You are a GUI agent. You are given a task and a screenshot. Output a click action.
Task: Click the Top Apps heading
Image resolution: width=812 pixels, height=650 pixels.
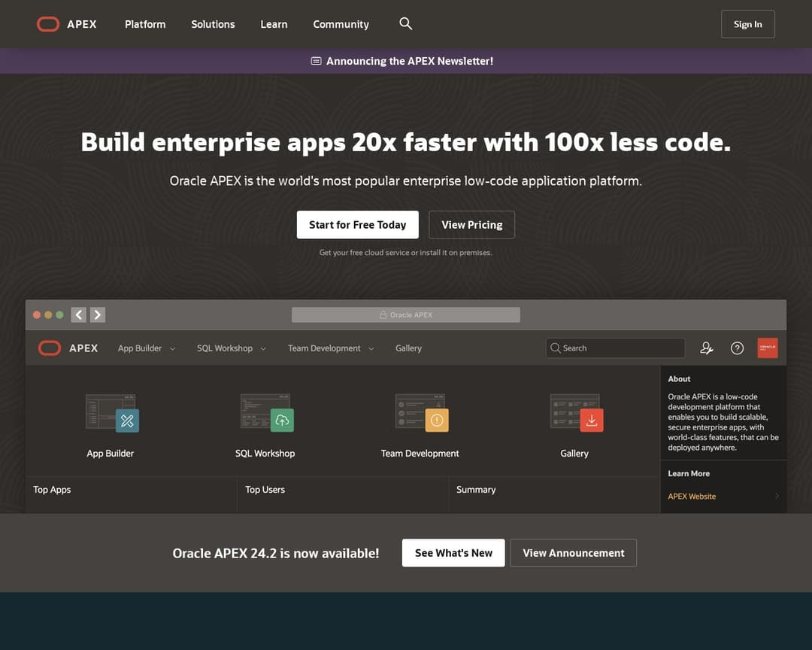point(52,490)
